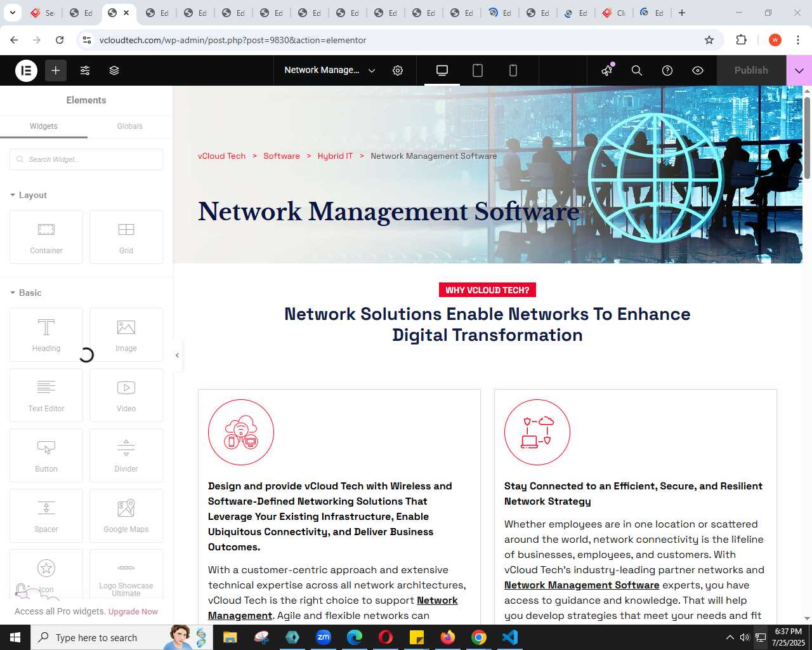812x650 pixels.
Task: Select the Divider widget
Action: 126,455
